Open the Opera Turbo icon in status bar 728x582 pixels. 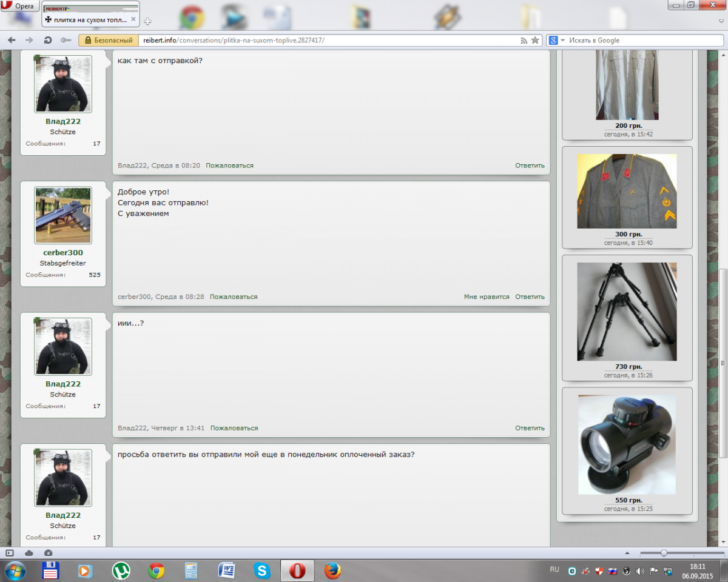[49, 553]
